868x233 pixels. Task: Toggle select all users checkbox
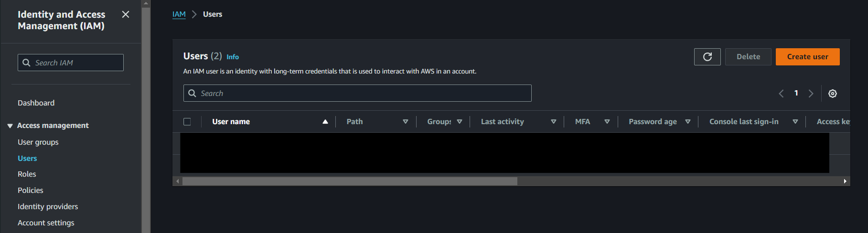(x=187, y=122)
